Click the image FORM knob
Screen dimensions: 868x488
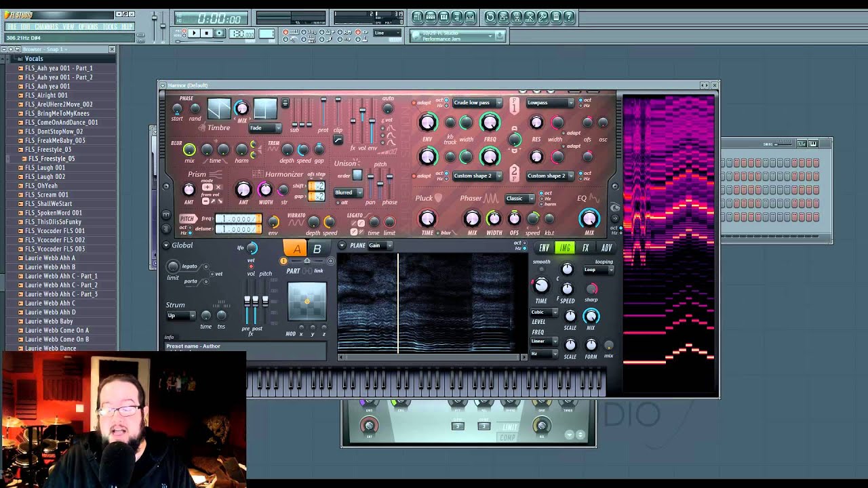coord(591,345)
